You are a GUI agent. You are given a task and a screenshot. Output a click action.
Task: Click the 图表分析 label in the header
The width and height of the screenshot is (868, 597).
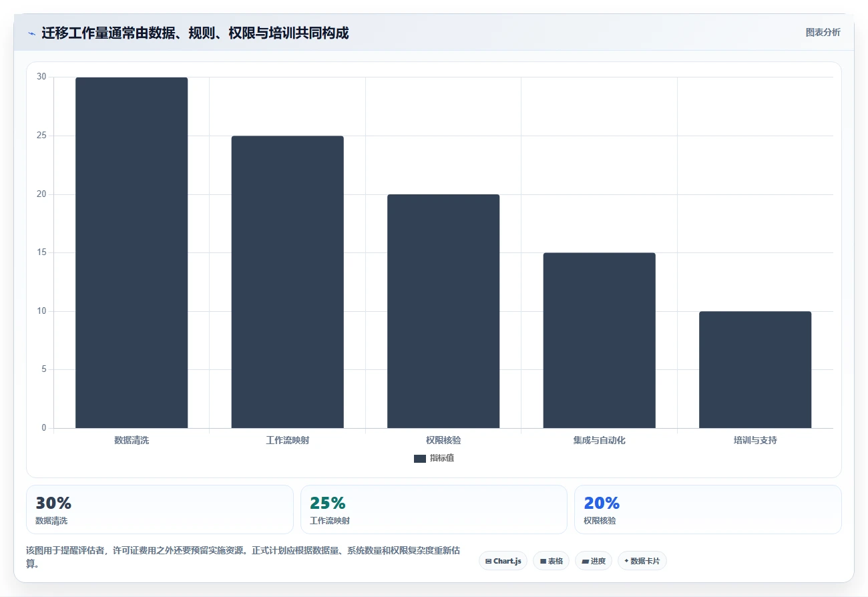(x=823, y=32)
